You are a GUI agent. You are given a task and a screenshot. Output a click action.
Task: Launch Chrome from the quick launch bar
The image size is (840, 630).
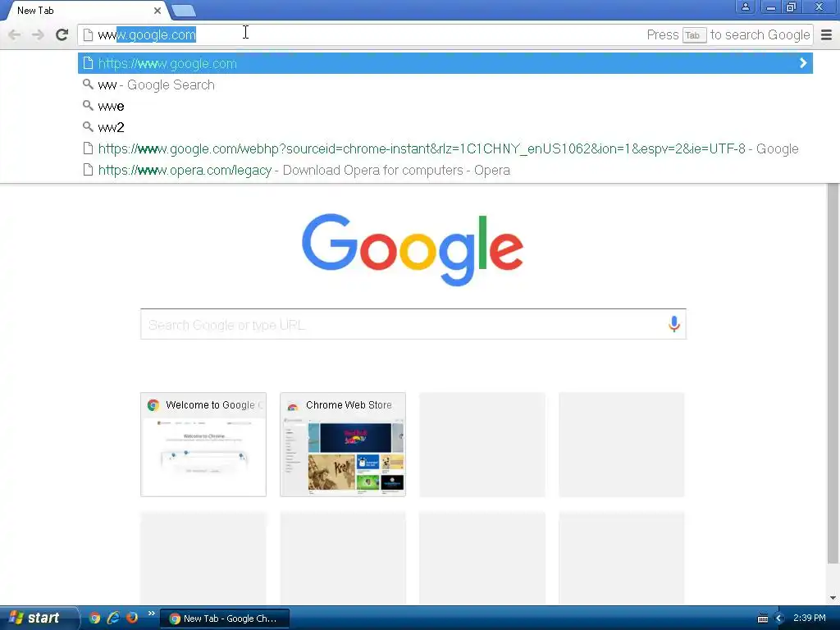95,618
